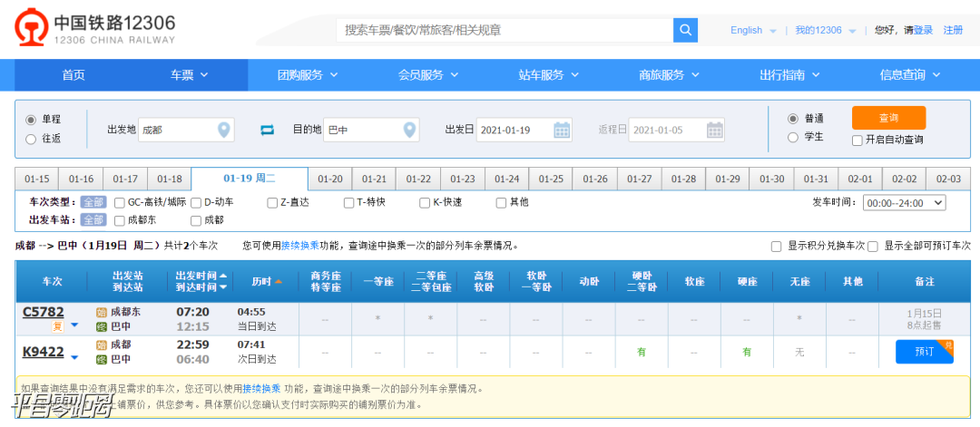Open 接续换乘 link above results table
Image resolution: width=980 pixels, height=427 pixels.
click(x=300, y=246)
